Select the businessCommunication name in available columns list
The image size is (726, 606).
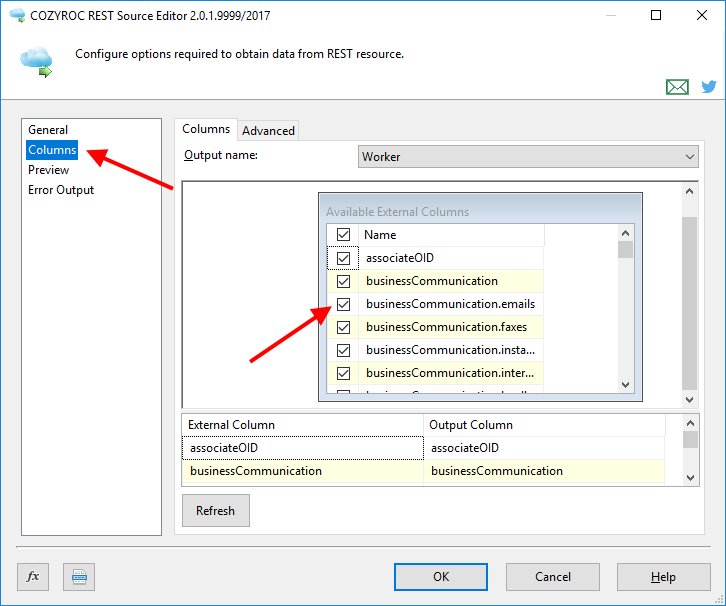[451, 281]
